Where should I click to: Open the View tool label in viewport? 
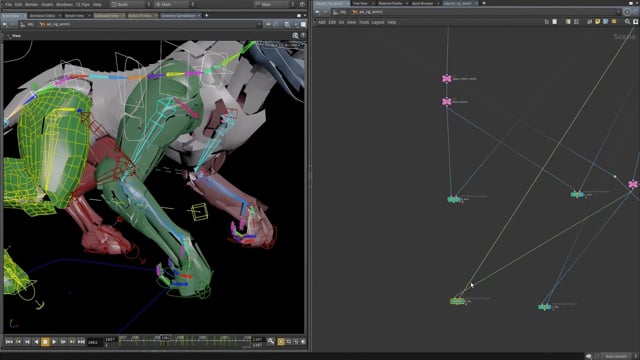click(x=16, y=36)
